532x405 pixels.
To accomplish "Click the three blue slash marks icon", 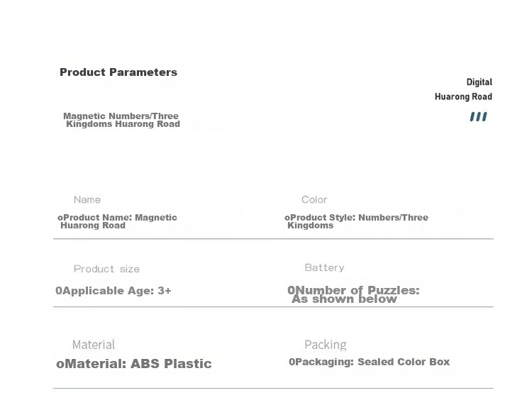I will (478, 117).
